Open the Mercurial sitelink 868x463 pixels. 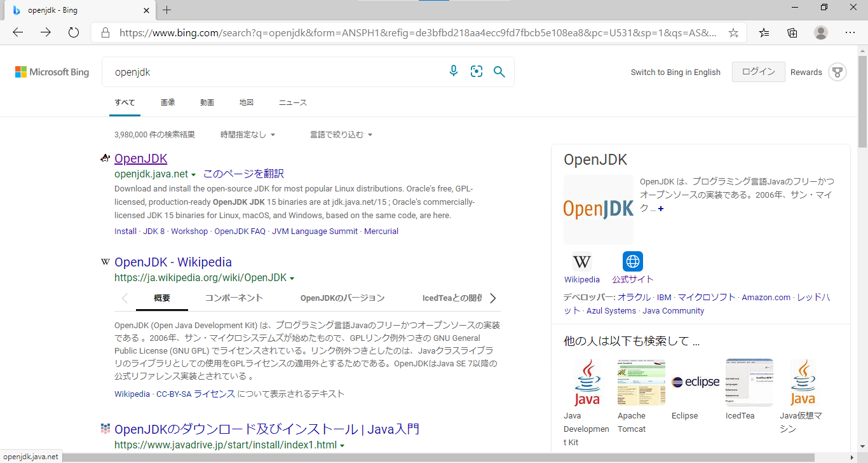(381, 231)
